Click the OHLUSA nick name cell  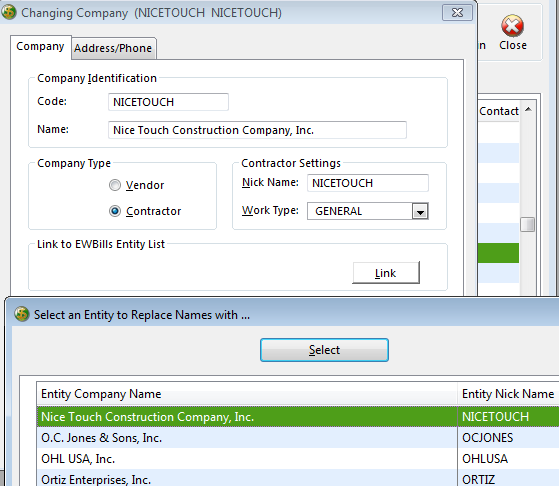click(x=508, y=459)
